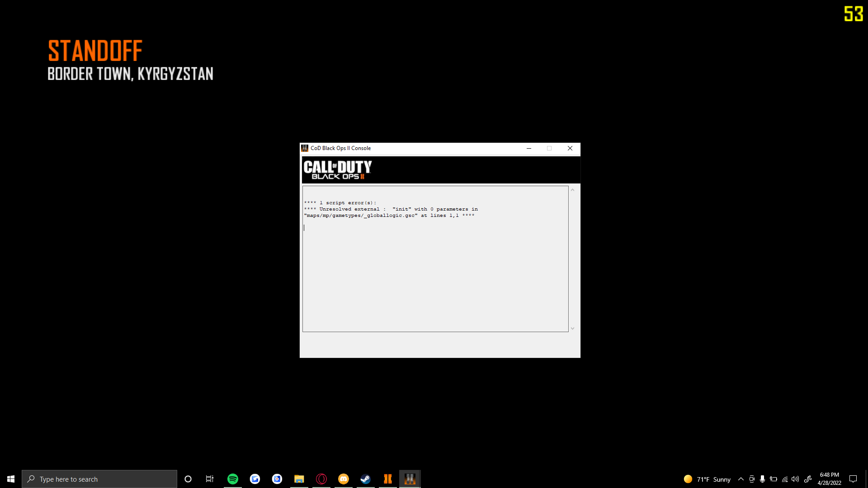Open the network status tray icon
The width and height of the screenshot is (868, 488).
[785, 479]
